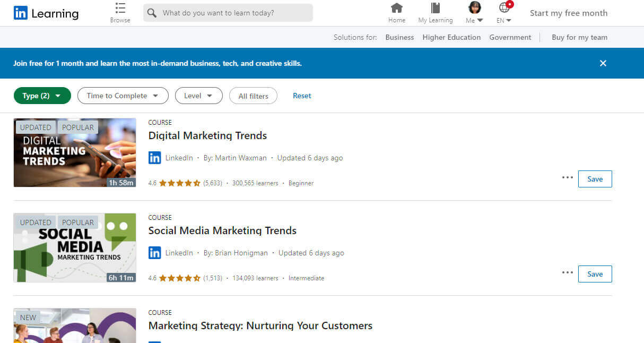Click Buy for my team
The width and height of the screenshot is (644, 343).
point(579,37)
